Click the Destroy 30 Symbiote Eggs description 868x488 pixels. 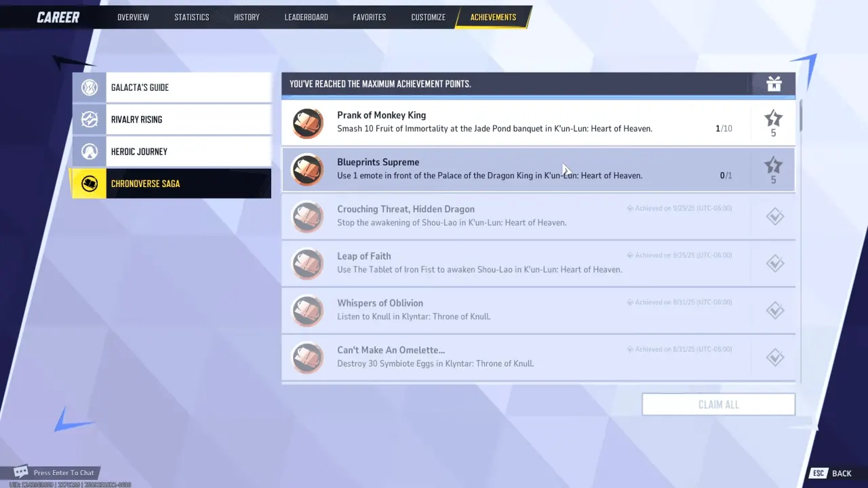435,363
